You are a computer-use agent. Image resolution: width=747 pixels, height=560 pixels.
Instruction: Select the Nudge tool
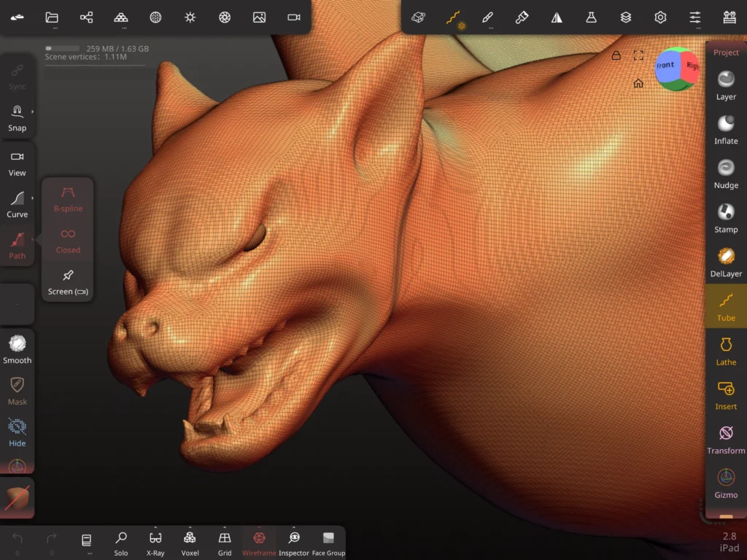click(726, 174)
